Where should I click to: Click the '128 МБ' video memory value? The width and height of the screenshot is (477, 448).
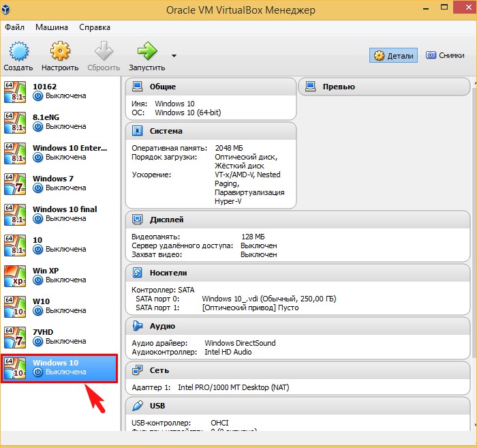click(253, 237)
